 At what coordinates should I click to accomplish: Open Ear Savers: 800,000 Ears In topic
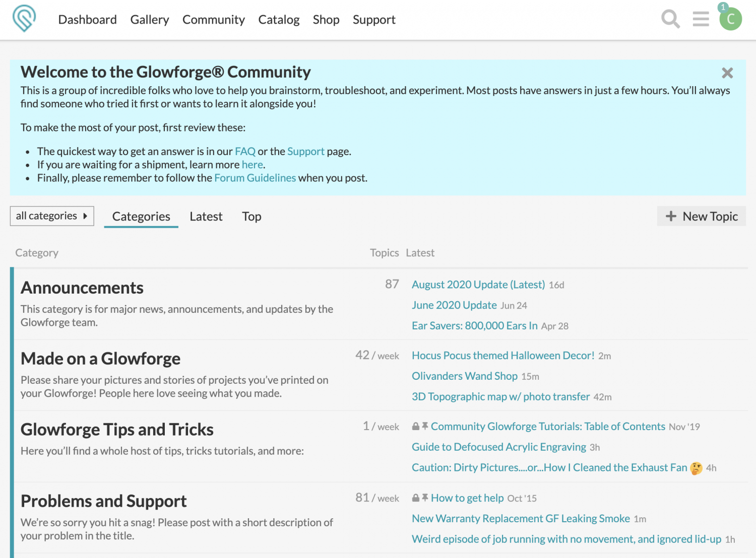point(475,326)
